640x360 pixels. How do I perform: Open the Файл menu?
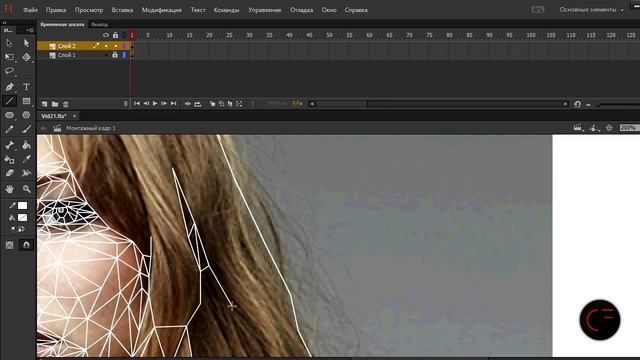(x=31, y=10)
